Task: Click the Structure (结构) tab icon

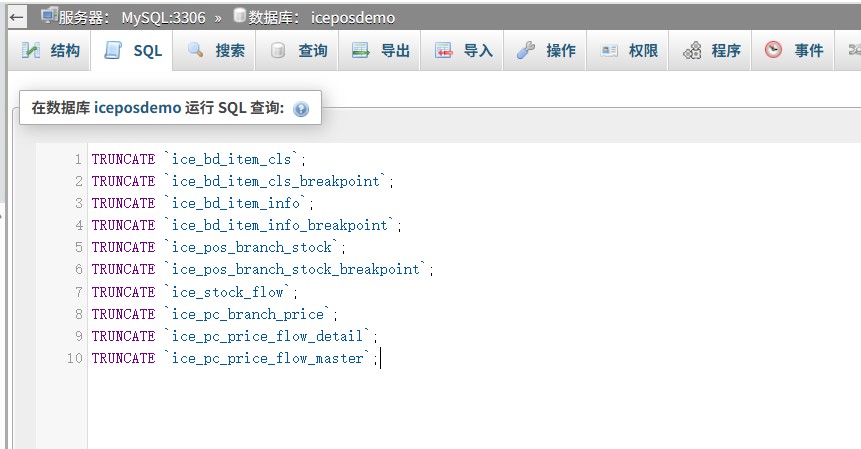Action: click(x=31, y=50)
